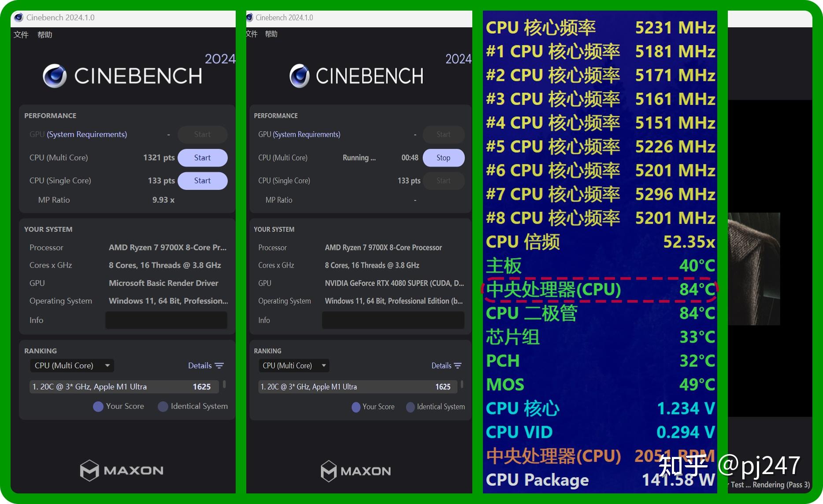The image size is (823, 504).
Task: Click MOS 49°C row
Action: coord(600,385)
